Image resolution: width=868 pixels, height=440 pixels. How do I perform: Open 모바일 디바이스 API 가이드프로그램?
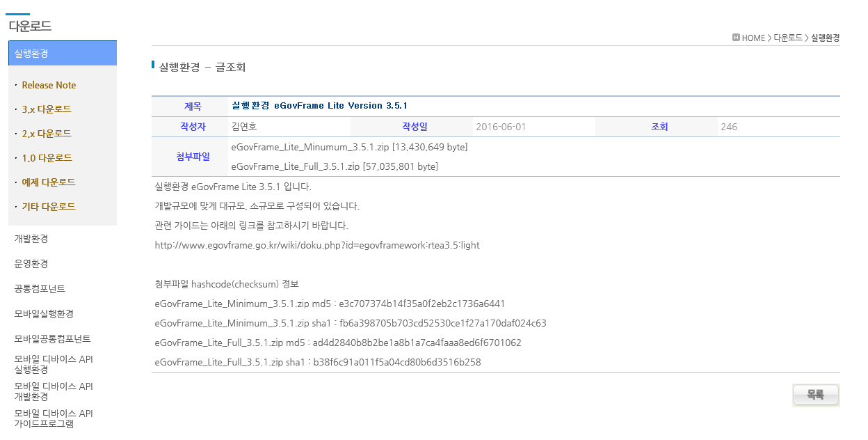pyautogui.click(x=54, y=418)
